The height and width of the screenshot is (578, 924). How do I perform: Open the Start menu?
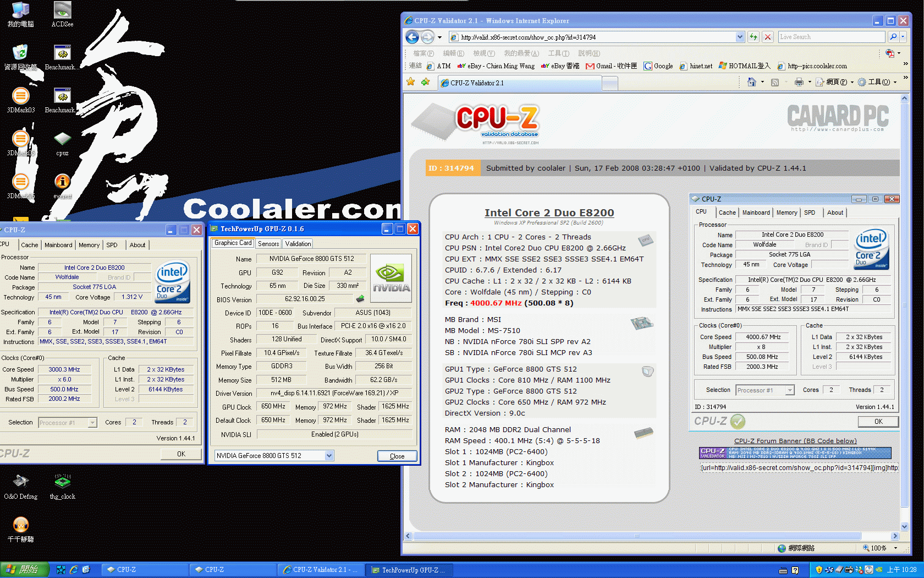25,570
